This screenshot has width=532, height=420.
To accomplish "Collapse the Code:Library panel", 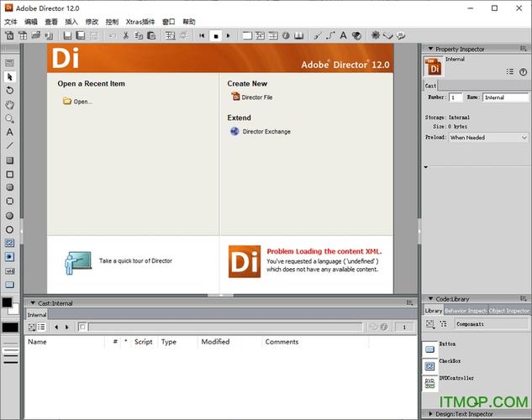I will point(430,299).
